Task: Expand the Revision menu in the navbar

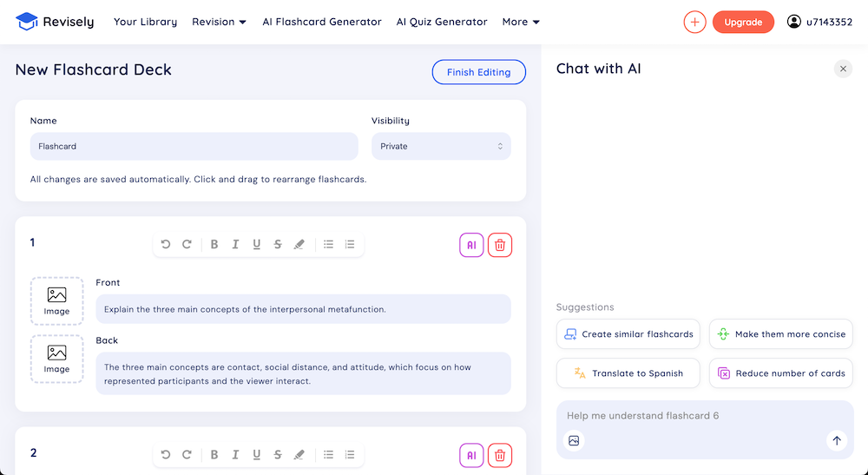Action: point(220,22)
